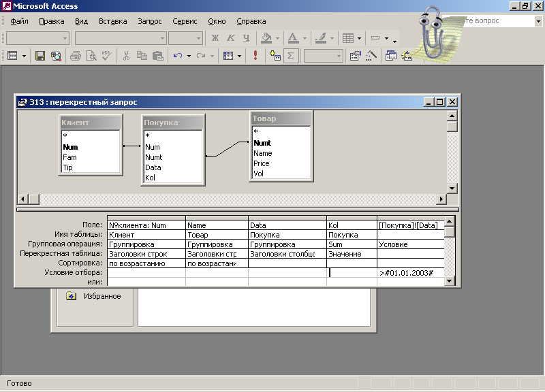
Task: Open the Справка menu
Action: click(x=251, y=21)
